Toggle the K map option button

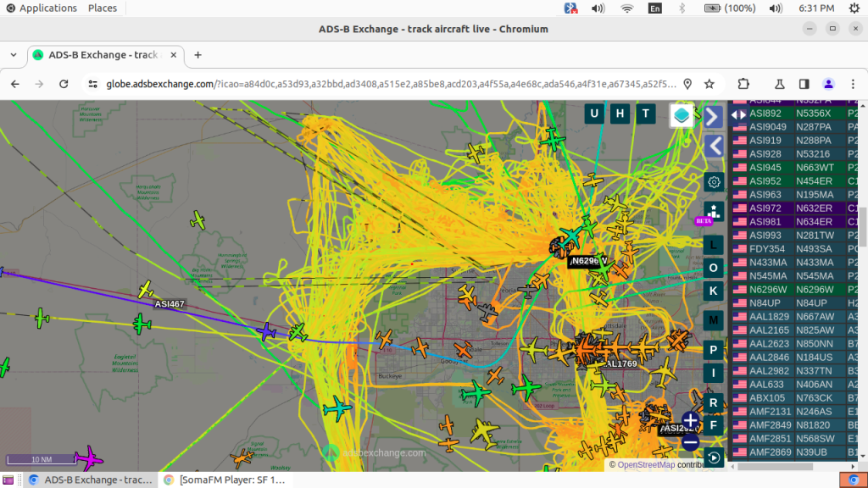[x=713, y=291]
